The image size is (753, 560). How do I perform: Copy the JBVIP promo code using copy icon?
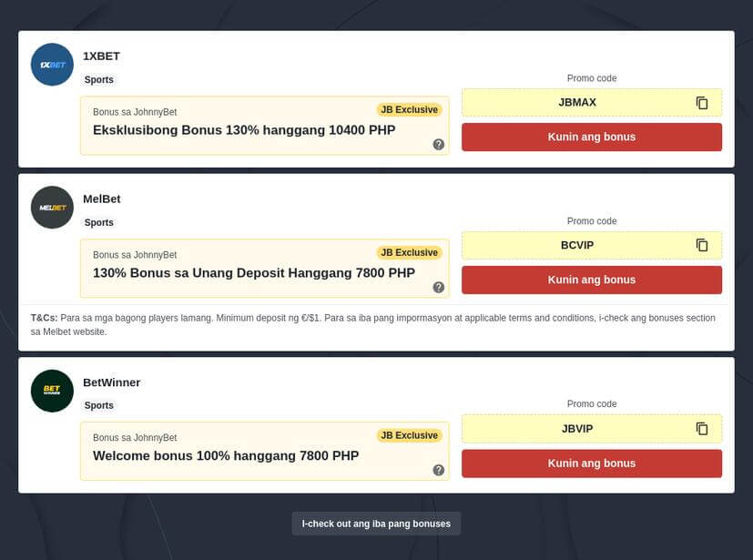click(x=700, y=428)
